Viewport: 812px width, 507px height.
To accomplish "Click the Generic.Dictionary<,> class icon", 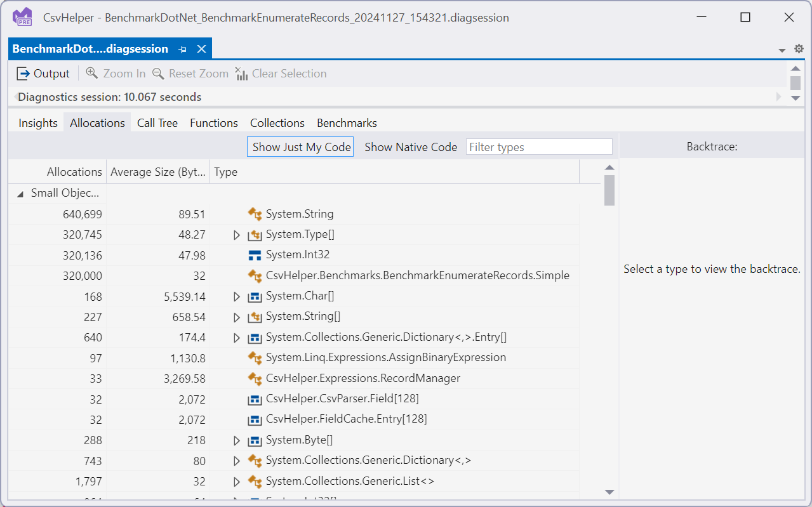I will point(255,461).
